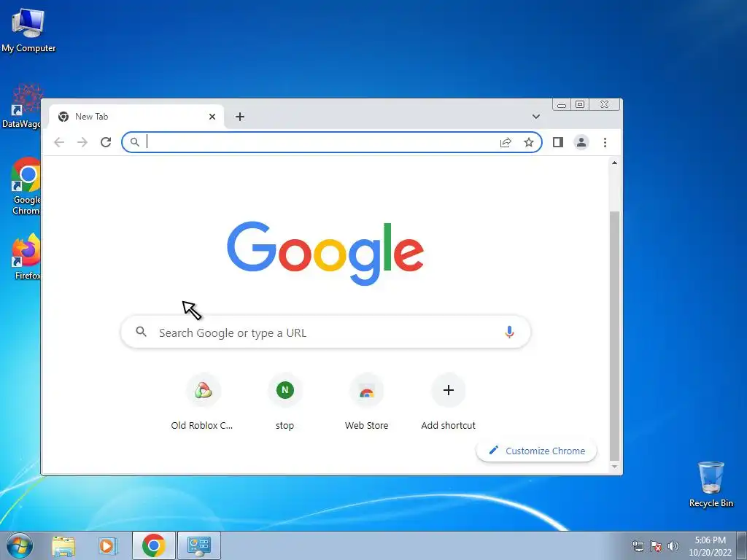Screen dimensions: 747x560
Task: Click the page scrollbar thumb
Action: point(614,335)
